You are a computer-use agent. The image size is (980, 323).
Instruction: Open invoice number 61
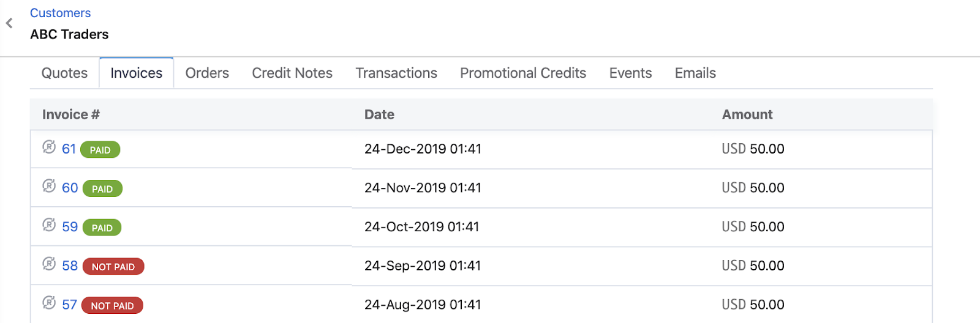click(x=69, y=149)
